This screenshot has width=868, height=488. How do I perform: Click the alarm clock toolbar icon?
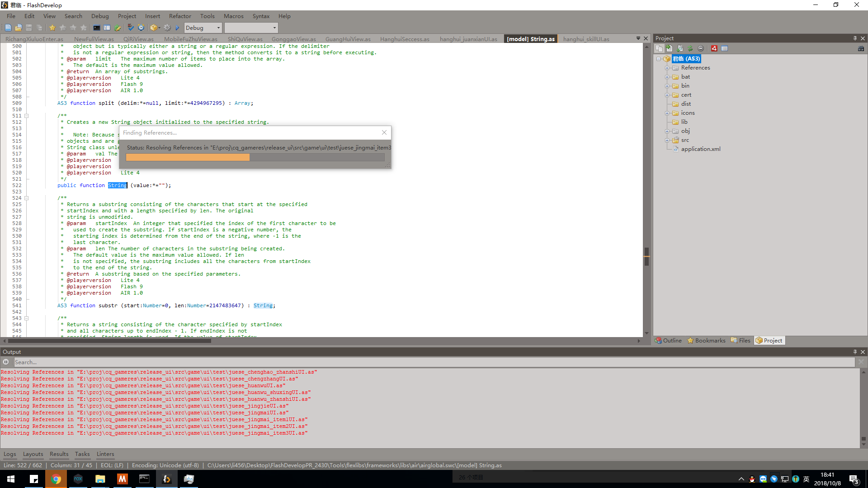point(141,28)
